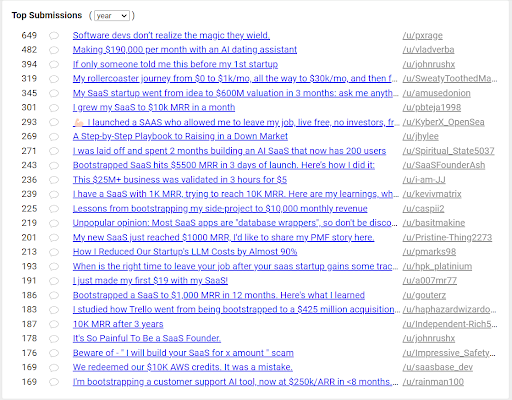Open 'It's So Painful To Be a SaaS Founder' post
Viewport: 512px width, 400px height.
[x=147, y=339]
